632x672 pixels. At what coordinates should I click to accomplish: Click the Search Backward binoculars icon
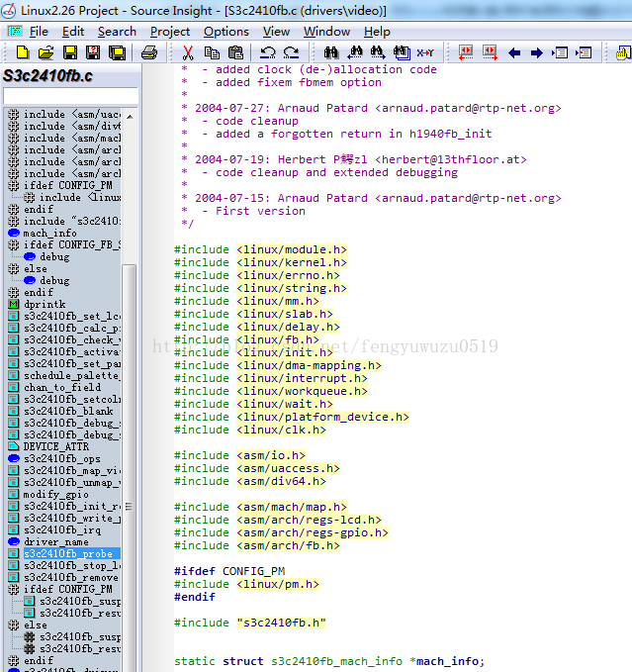(354, 52)
